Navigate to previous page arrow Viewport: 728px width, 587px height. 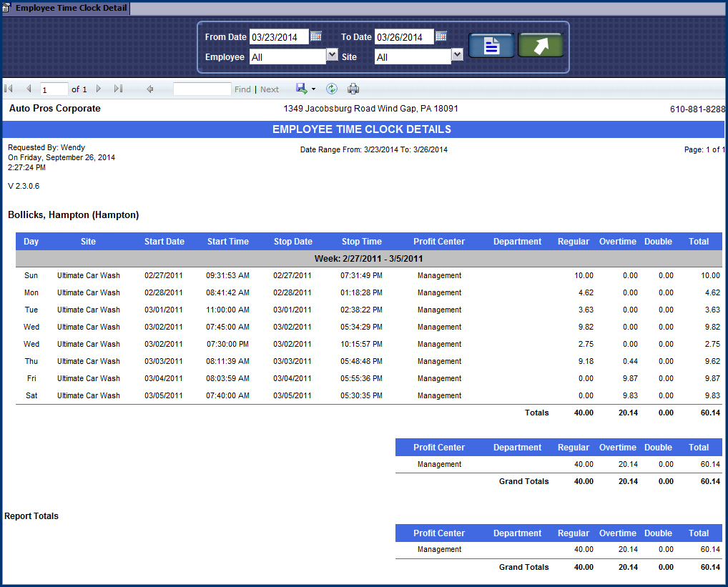coord(28,88)
